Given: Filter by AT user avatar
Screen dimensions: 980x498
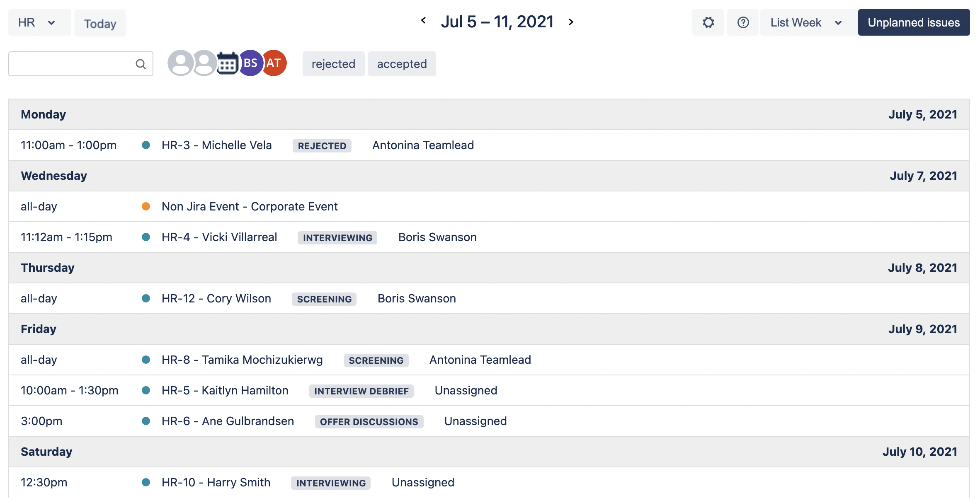Looking at the screenshot, I should point(274,63).
